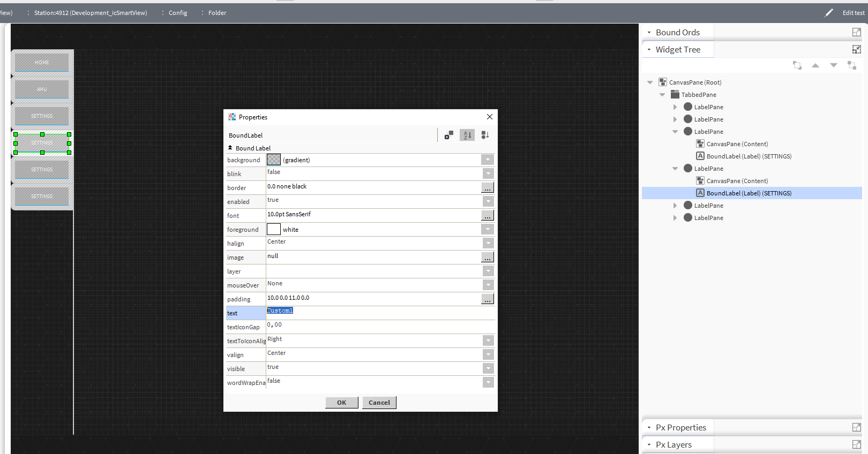The image size is (868, 454).
Task: Toggle alphabetical A-Z property sorting
Action: pos(467,135)
